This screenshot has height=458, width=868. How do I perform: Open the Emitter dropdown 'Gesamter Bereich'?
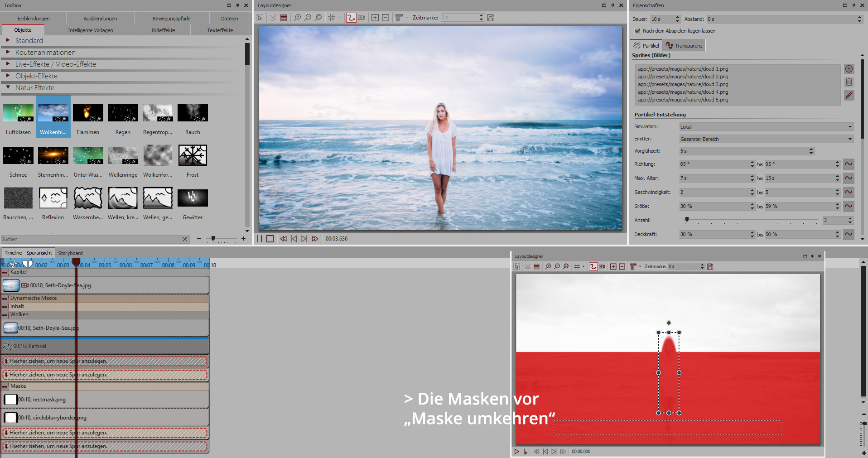pyautogui.click(x=766, y=139)
